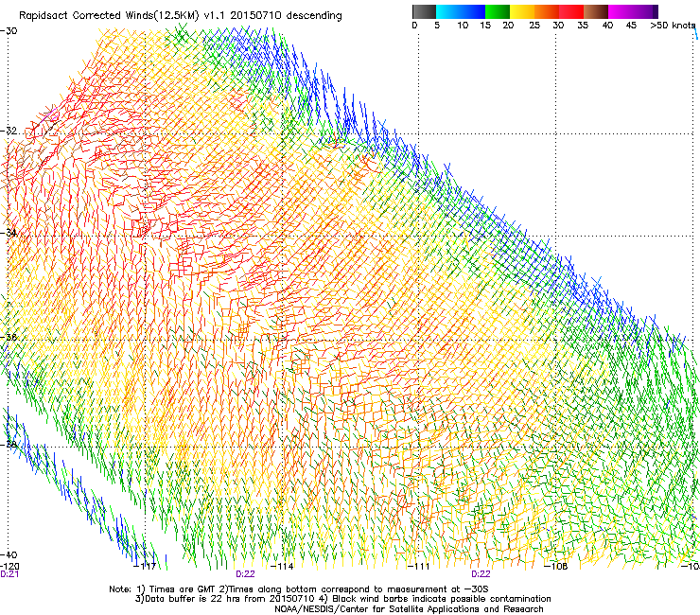
Task: Click the green 15-20 knots legend segment
Action: [x=498, y=11]
